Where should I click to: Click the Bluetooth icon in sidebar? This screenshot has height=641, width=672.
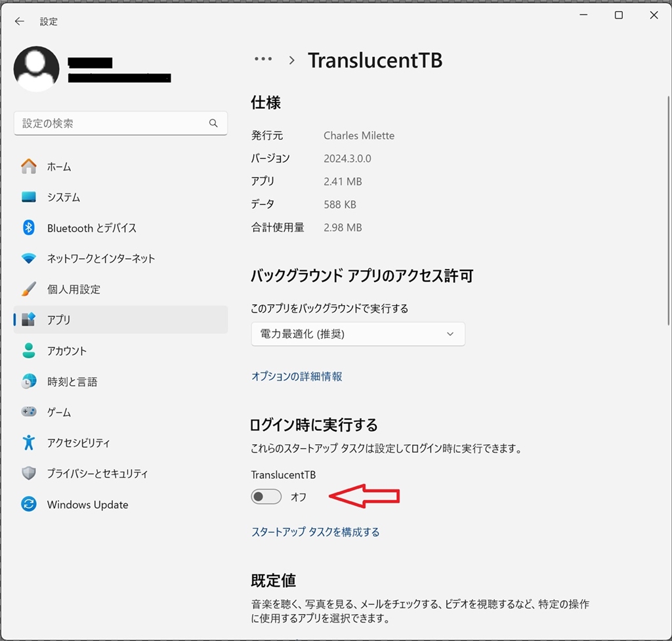(29, 228)
